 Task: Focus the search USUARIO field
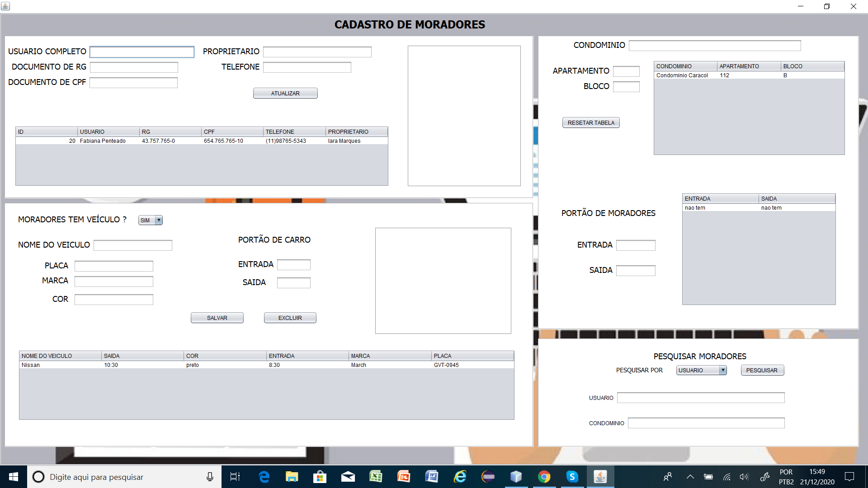[701, 398]
